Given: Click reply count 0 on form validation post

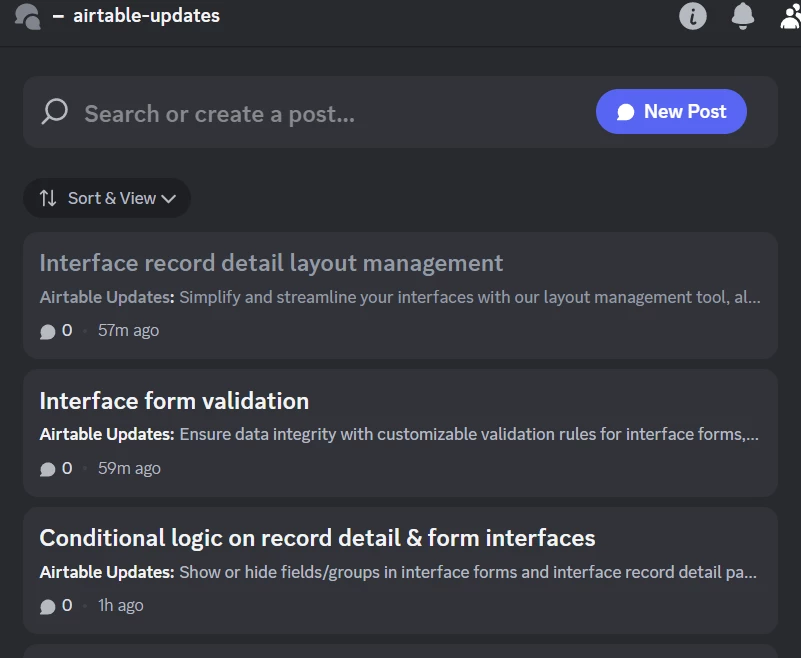Looking at the screenshot, I should [67, 468].
